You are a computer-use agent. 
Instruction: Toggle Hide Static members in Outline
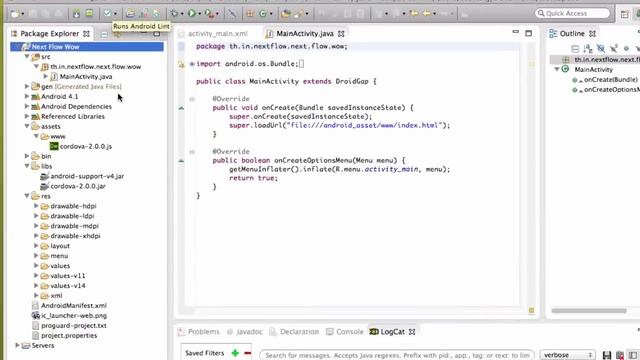614,49
